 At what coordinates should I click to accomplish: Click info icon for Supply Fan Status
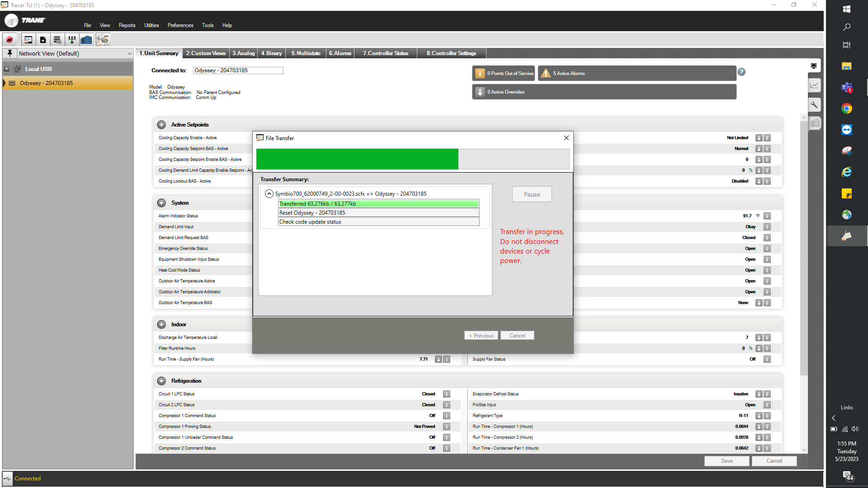coord(767,359)
